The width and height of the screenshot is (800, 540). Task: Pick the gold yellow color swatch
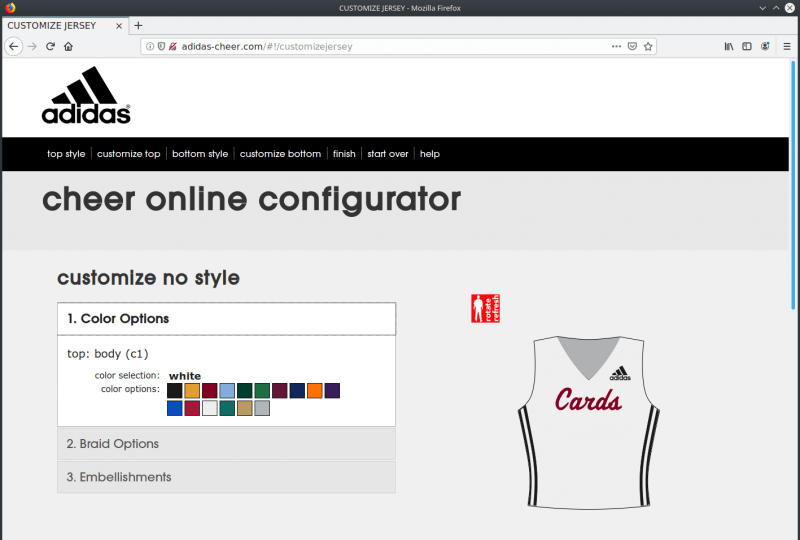tap(192, 391)
